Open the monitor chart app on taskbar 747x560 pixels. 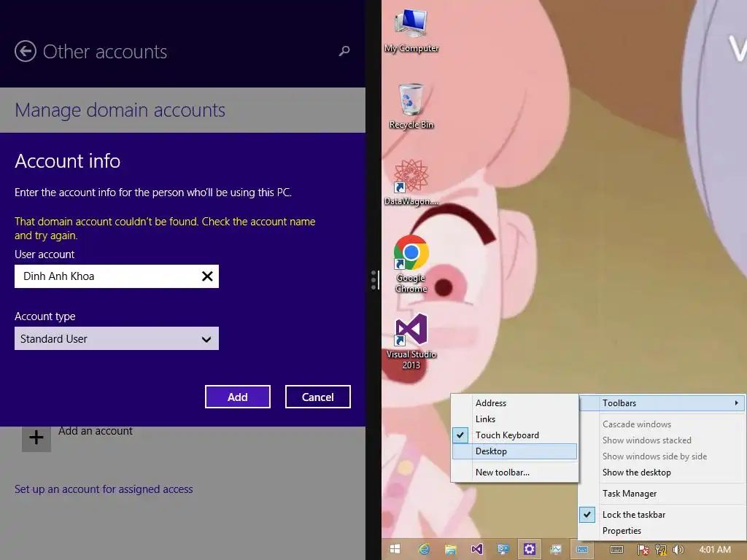tap(555, 549)
